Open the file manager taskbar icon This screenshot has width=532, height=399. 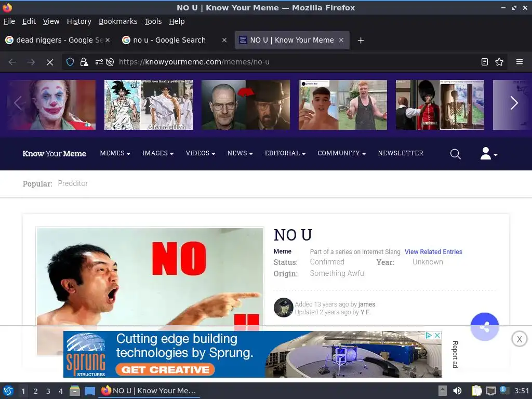pyautogui.click(x=75, y=391)
